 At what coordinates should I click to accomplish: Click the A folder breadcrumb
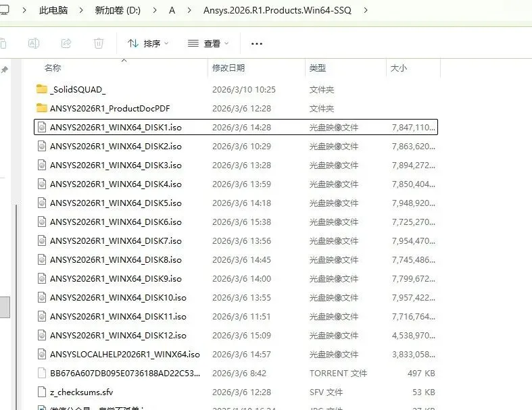pos(172,11)
